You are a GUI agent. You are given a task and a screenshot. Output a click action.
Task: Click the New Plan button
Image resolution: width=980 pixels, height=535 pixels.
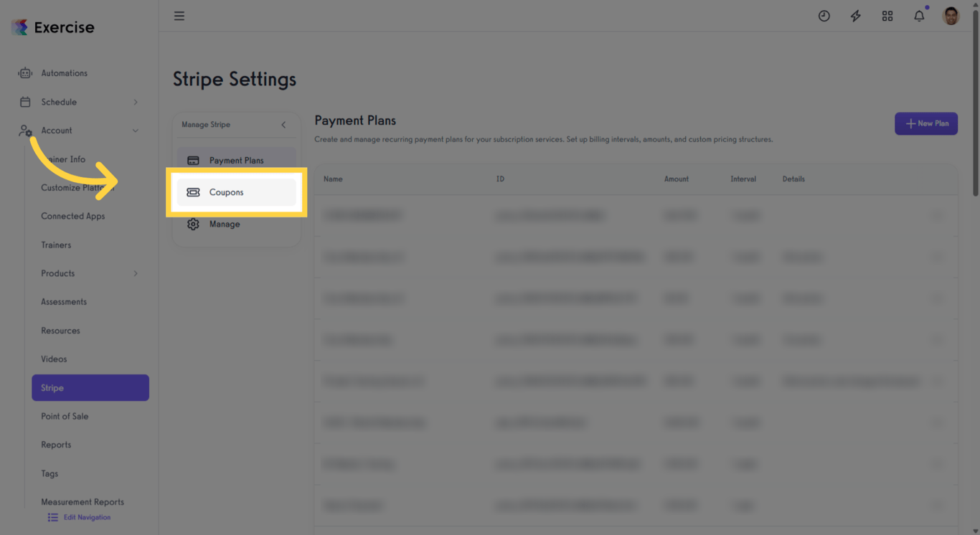pyautogui.click(x=926, y=123)
